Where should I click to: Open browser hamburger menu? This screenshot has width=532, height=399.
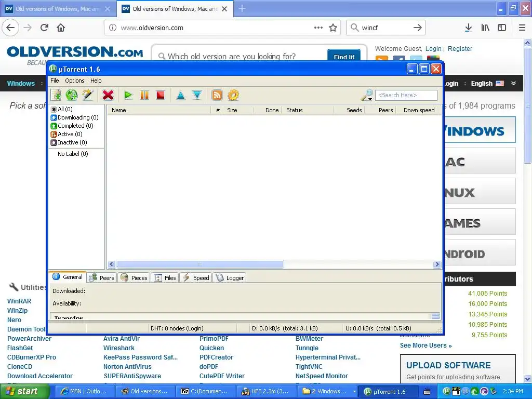522,28
